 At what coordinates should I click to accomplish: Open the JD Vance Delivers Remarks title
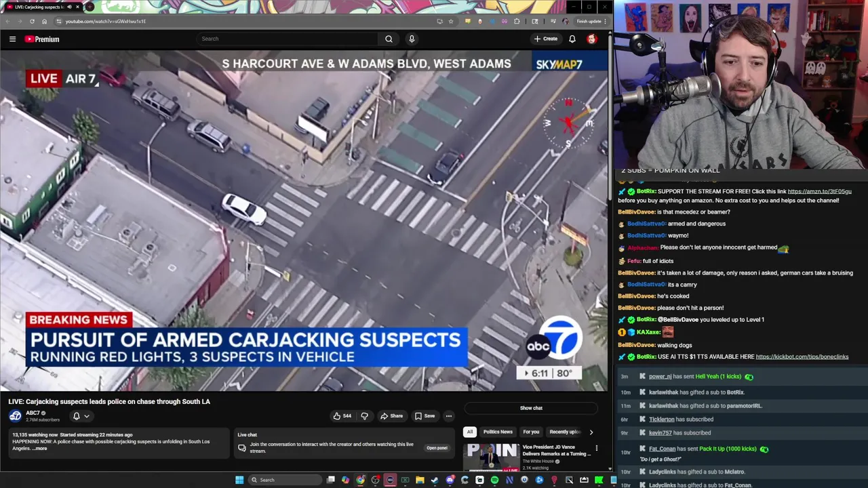(x=556, y=450)
